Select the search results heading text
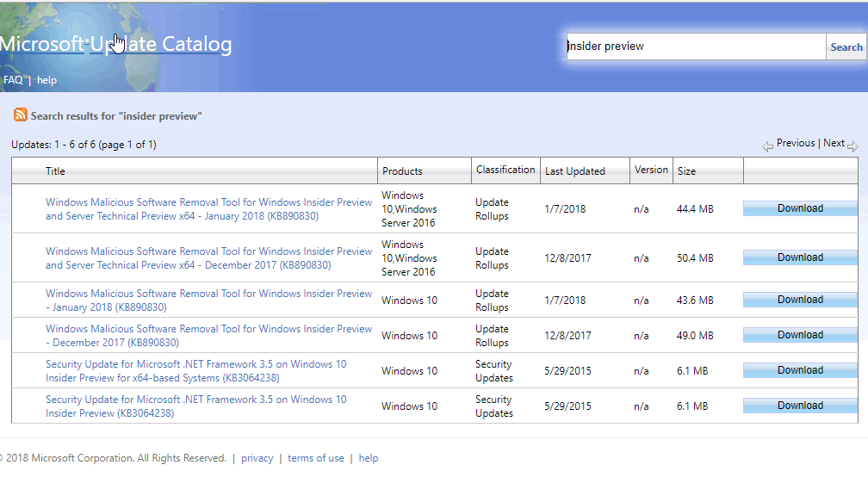The height and width of the screenshot is (502, 868). coord(116,116)
